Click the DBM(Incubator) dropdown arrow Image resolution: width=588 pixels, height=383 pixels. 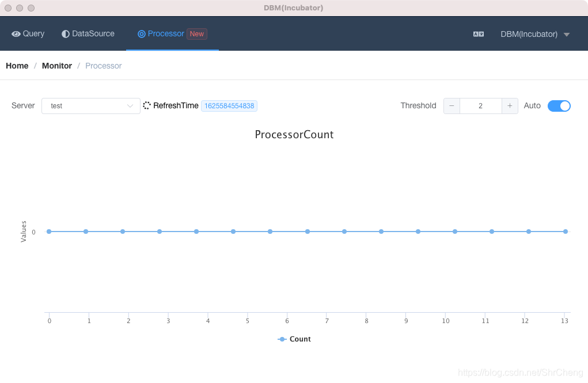(x=567, y=35)
